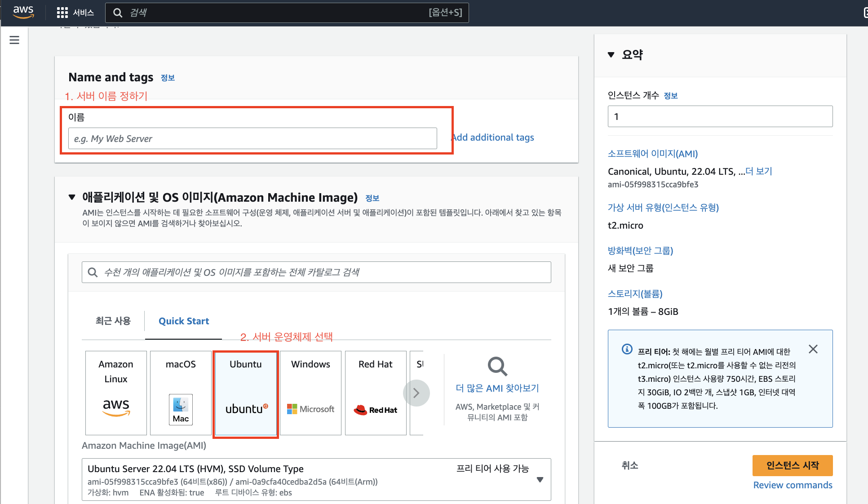868x504 pixels.
Task: Click the 이름 server name field
Action: point(252,138)
